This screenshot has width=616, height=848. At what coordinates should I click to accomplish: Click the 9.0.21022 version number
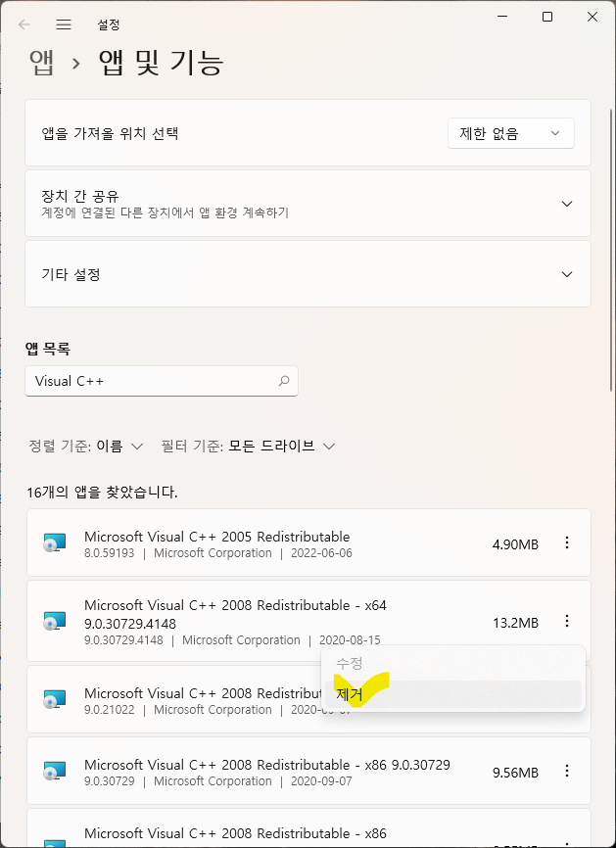(110, 710)
